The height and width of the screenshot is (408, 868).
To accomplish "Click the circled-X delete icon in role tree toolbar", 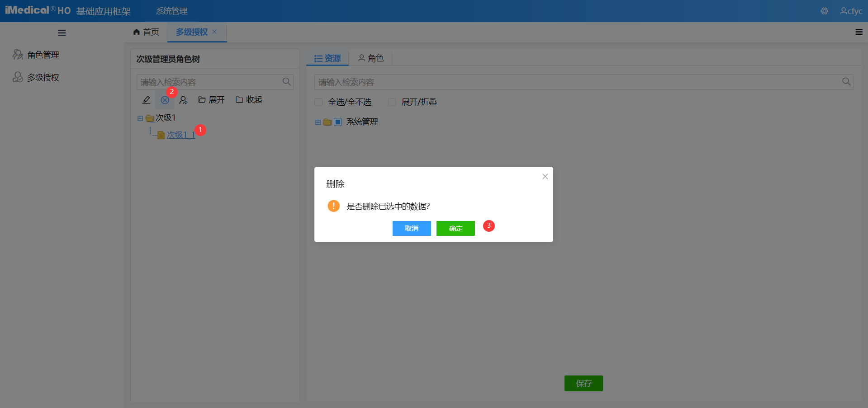I will [165, 99].
